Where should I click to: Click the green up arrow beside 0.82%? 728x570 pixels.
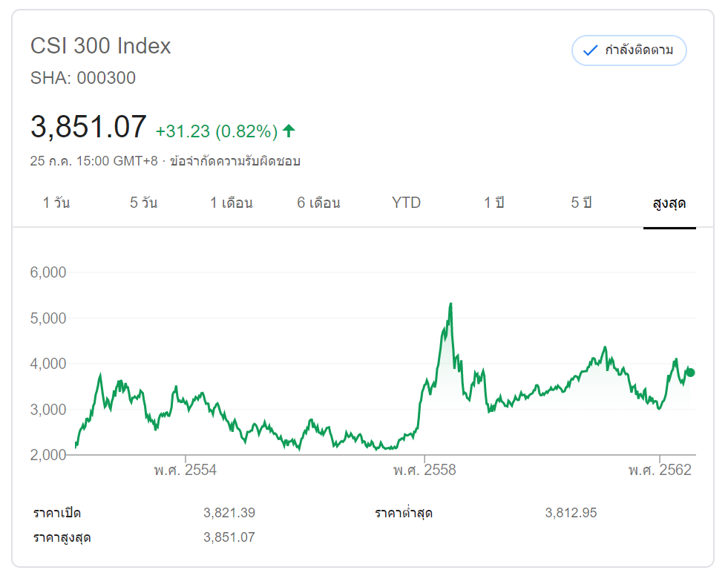click(289, 131)
